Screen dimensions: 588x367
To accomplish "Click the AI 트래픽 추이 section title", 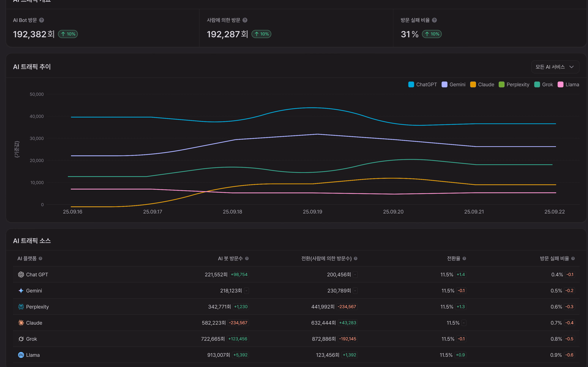I will click(32, 67).
